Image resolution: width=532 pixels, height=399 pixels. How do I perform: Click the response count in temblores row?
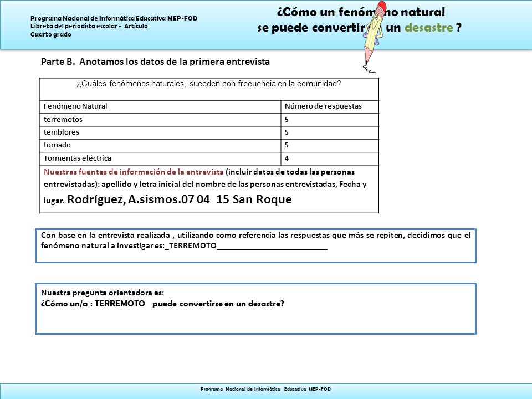[x=287, y=132]
